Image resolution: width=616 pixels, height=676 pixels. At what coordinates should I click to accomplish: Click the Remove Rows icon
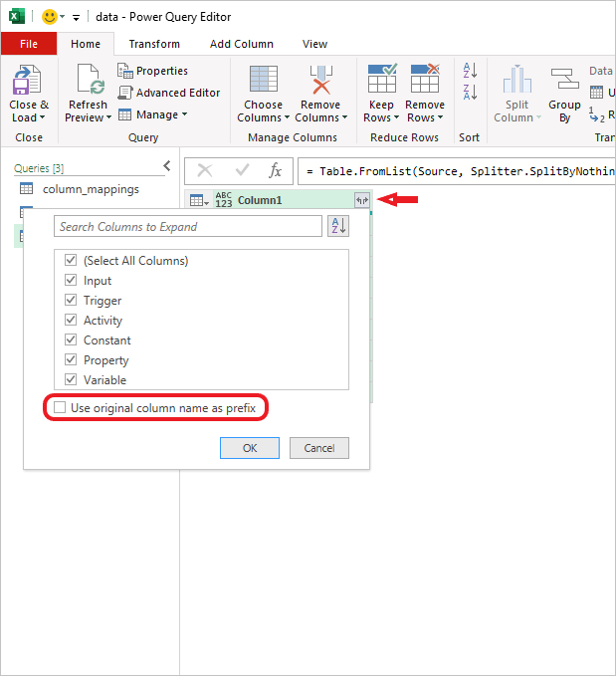click(x=425, y=79)
